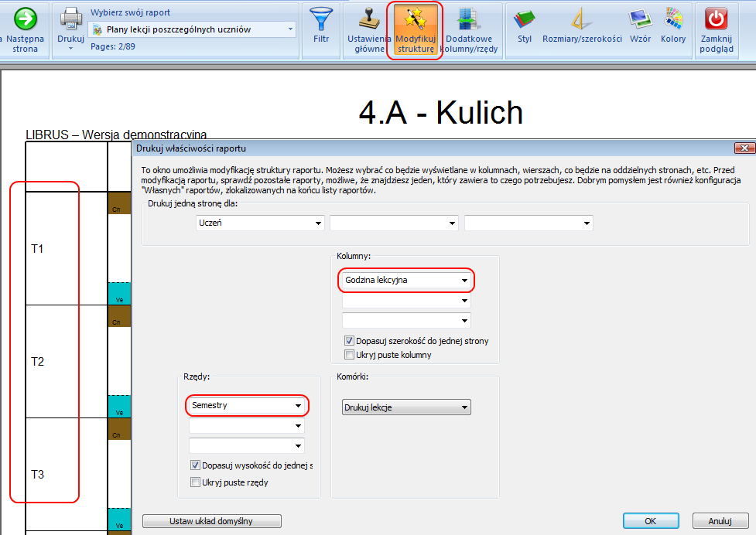Screen dimensions: 756x535
Task: Toggle Dopasuj szerokość do jednej strony checkbox
Action: [349, 341]
